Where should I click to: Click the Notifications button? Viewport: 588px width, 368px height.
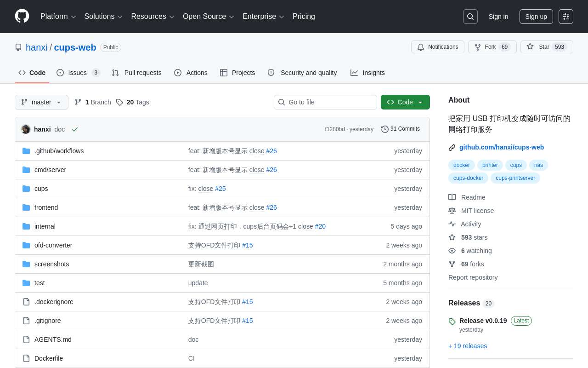tap(438, 47)
